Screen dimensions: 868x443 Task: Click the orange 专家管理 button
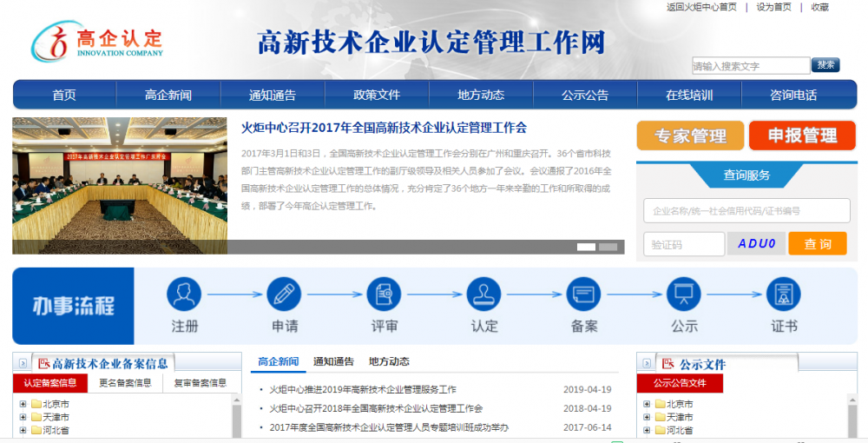pos(690,136)
